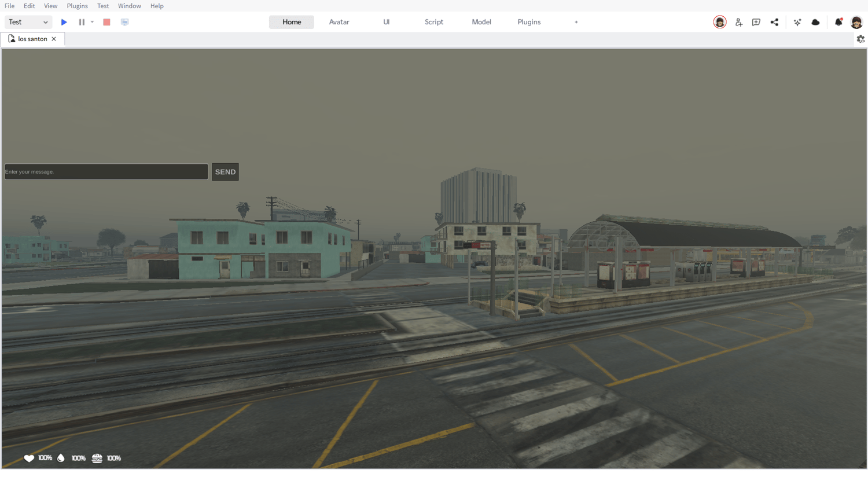Click the 100% value beside the heart

[x=45, y=458]
